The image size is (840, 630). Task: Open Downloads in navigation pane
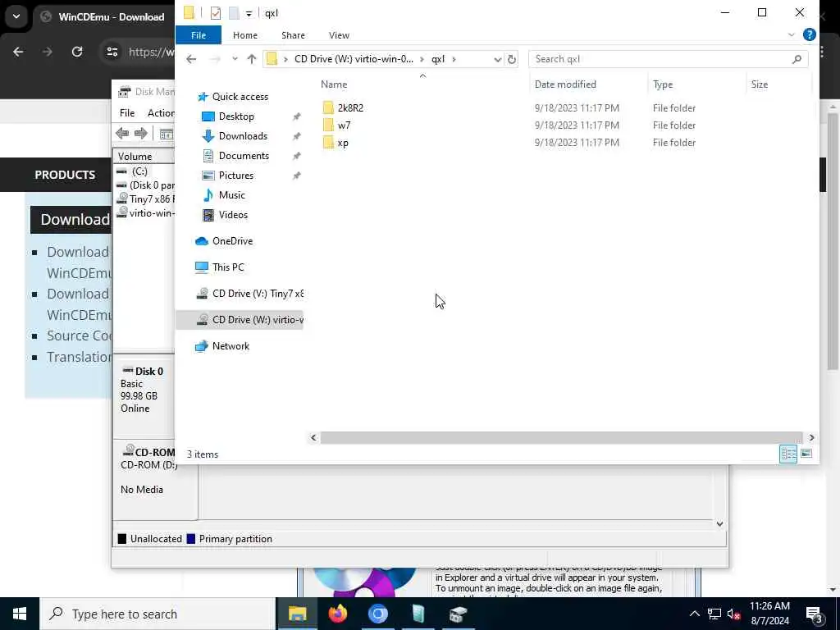(243, 136)
